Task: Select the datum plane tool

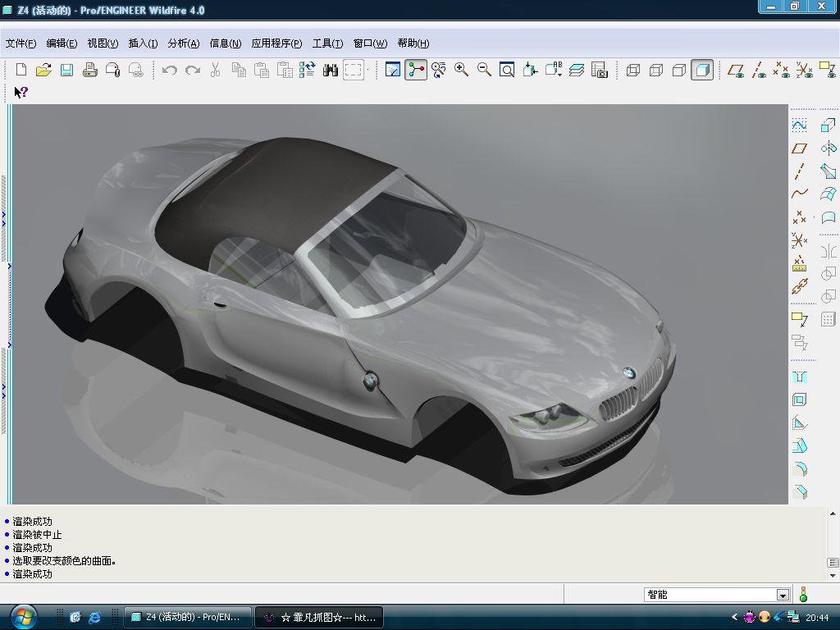Action: [799, 148]
